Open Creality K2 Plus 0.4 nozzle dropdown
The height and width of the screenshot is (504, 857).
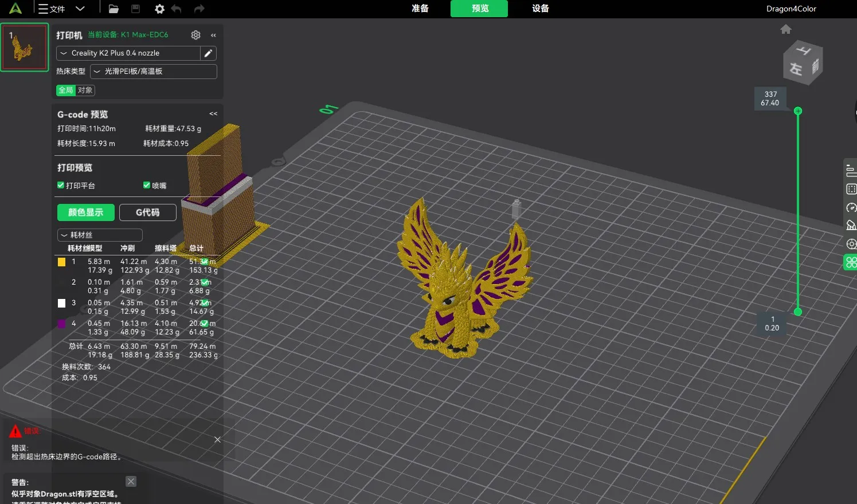(128, 53)
